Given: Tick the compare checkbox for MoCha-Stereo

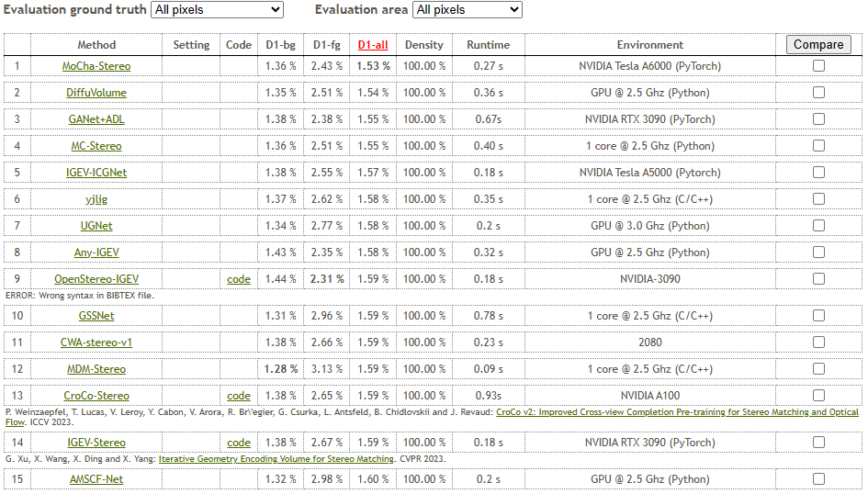Looking at the screenshot, I should (x=818, y=66).
